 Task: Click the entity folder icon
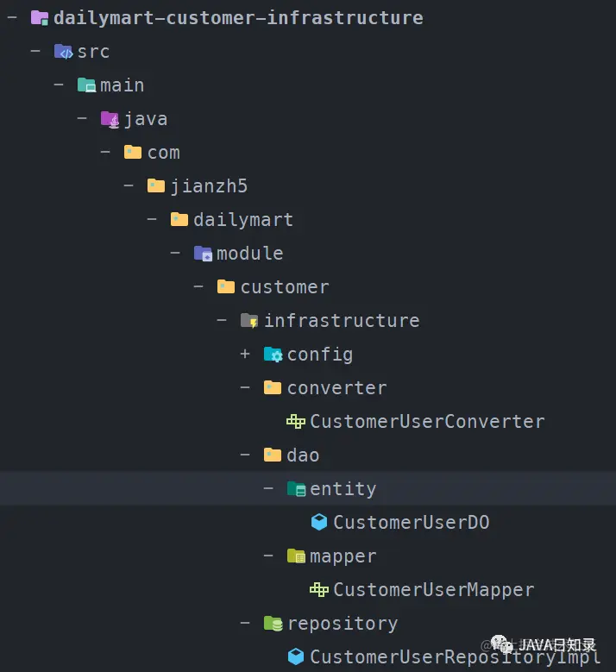click(296, 488)
